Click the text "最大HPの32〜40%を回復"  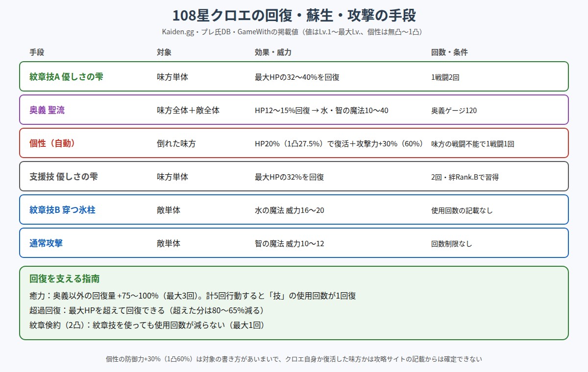tap(297, 77)
